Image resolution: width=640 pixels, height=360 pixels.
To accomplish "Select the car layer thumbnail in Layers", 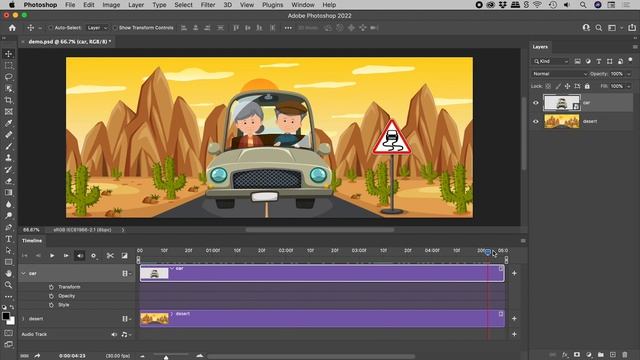I will point(562,103).
